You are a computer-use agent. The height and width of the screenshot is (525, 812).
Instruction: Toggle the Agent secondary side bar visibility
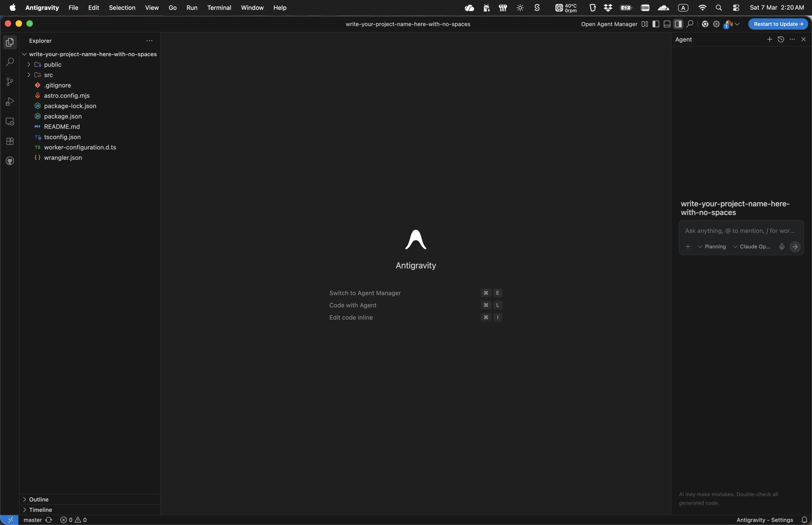coord(678,24)
